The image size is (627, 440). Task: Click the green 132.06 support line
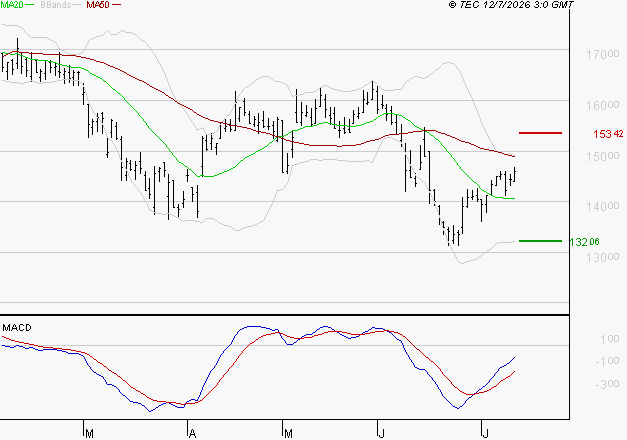(540, 241)
